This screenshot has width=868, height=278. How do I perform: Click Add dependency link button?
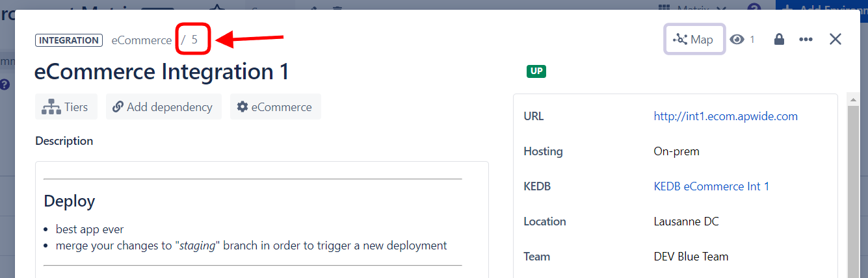click(163, 107)
